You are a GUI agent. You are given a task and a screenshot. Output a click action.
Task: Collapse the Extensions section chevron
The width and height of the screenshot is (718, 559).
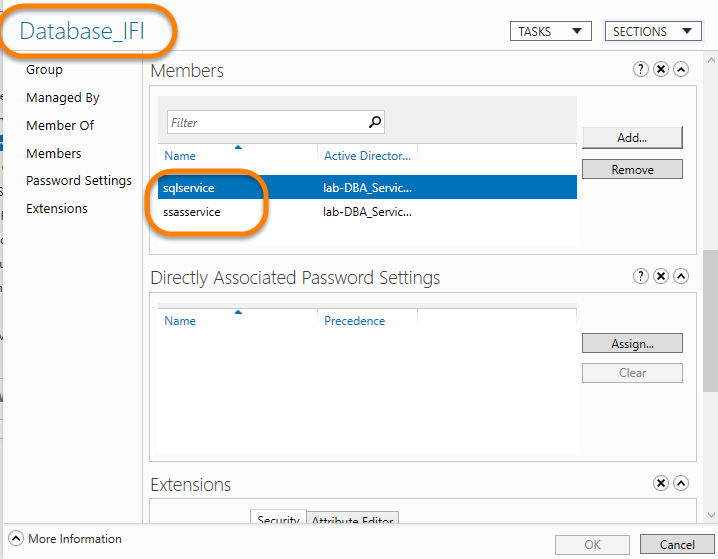click(x=681, y=483)
